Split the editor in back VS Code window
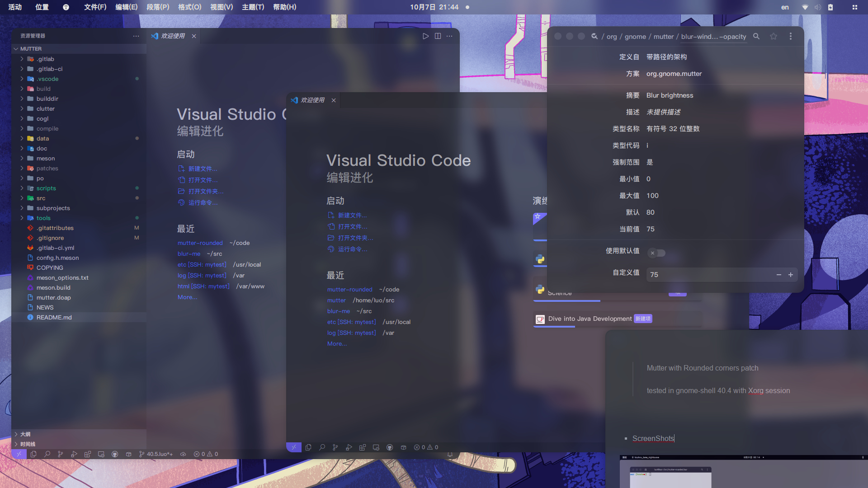This screenshot has width=868, height=488. tap(438, 36)
